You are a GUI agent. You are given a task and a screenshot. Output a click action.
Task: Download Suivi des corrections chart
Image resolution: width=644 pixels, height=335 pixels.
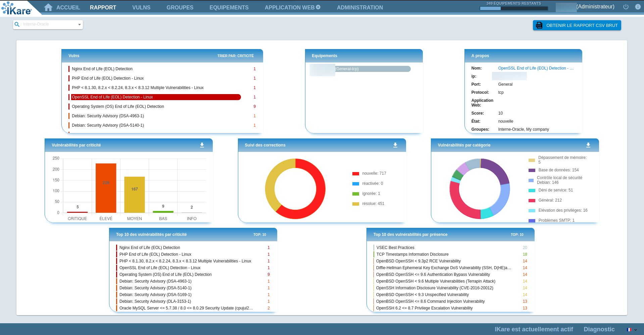[x=395, y=145]
